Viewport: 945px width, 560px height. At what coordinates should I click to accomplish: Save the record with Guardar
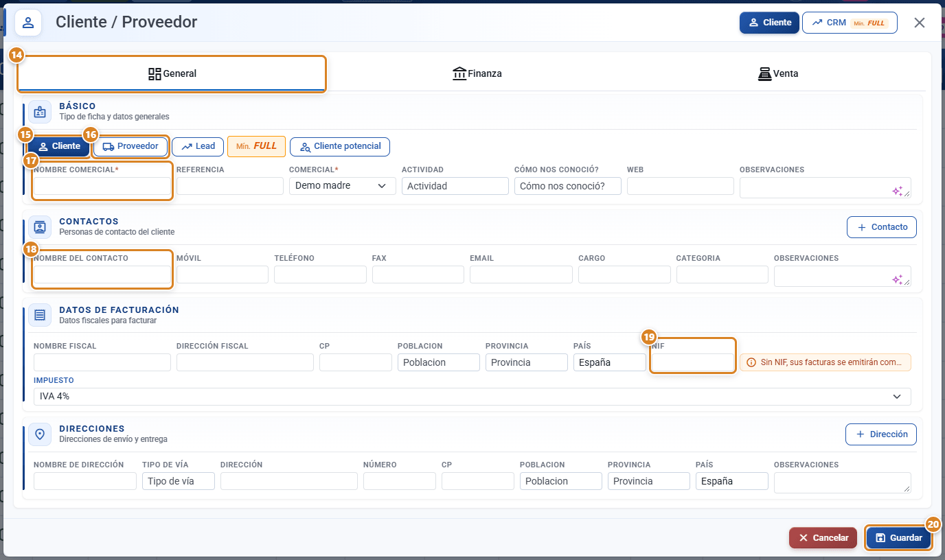899,538
